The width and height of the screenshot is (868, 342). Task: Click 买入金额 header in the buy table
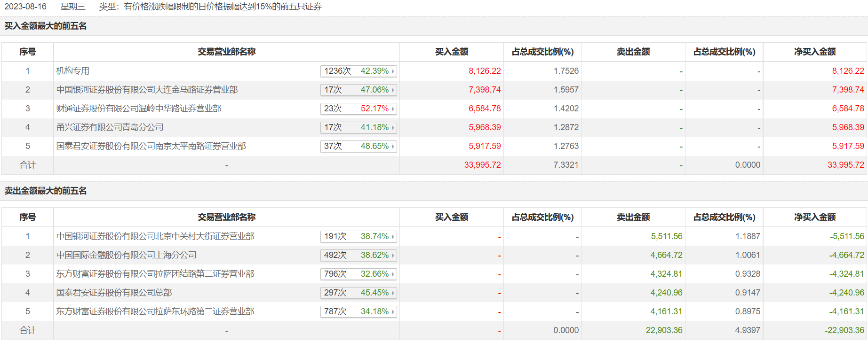click(452, 52)
